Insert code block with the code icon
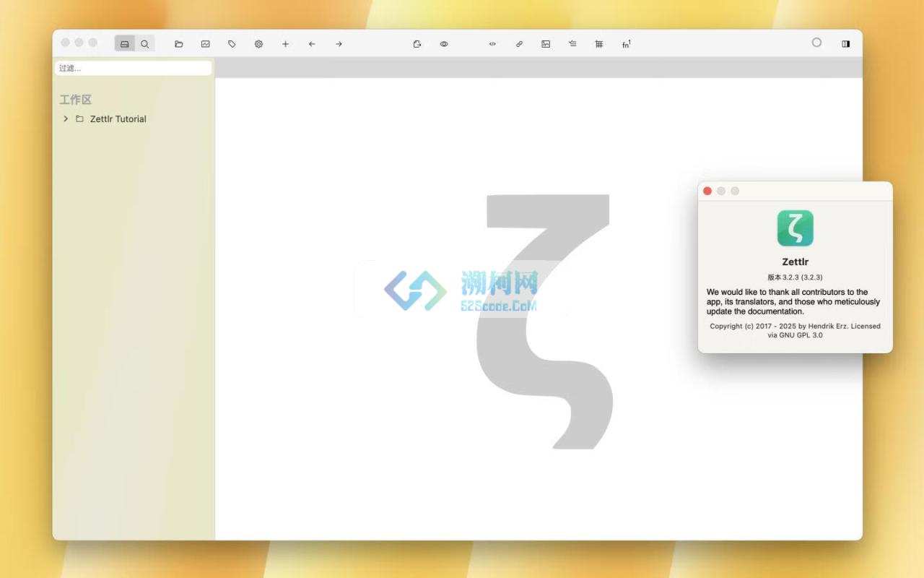 pos(492,44)
